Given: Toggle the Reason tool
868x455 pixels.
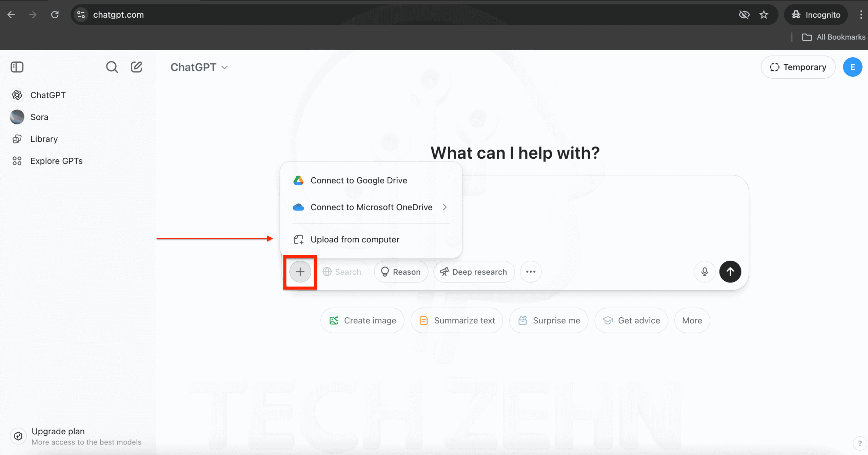Looking at the screenshot, I should [x=401, y=272].
